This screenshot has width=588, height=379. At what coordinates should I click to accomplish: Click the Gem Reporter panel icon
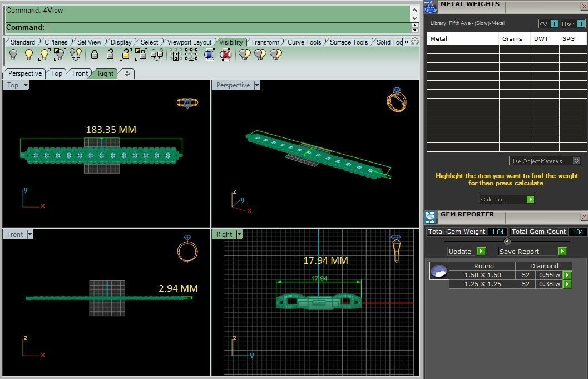point(431,217)
